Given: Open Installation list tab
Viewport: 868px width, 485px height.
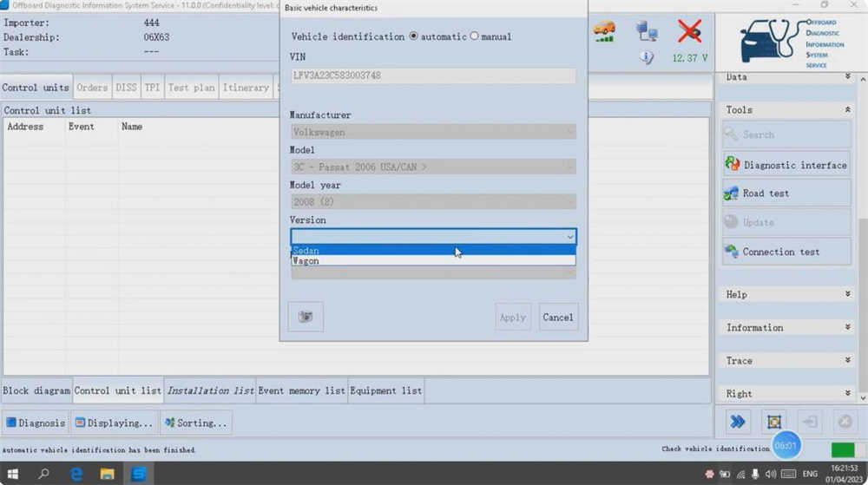Looking at the screenshot, I should (x=210, y=390).
